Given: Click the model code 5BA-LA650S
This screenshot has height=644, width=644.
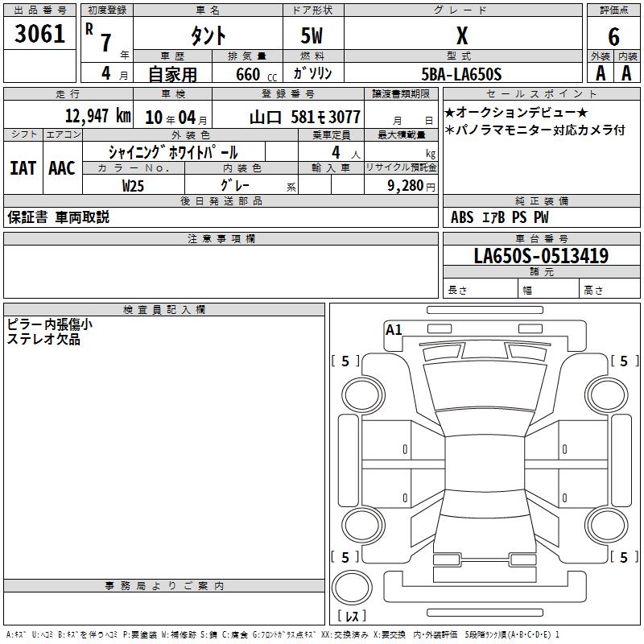Looking at the screenshot, I should point(461,74).
